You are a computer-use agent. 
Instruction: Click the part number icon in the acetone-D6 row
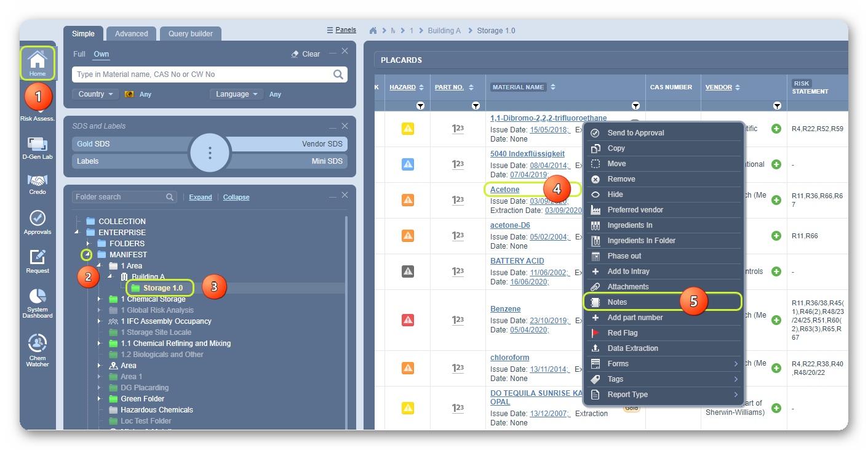[x=458, y=236]
